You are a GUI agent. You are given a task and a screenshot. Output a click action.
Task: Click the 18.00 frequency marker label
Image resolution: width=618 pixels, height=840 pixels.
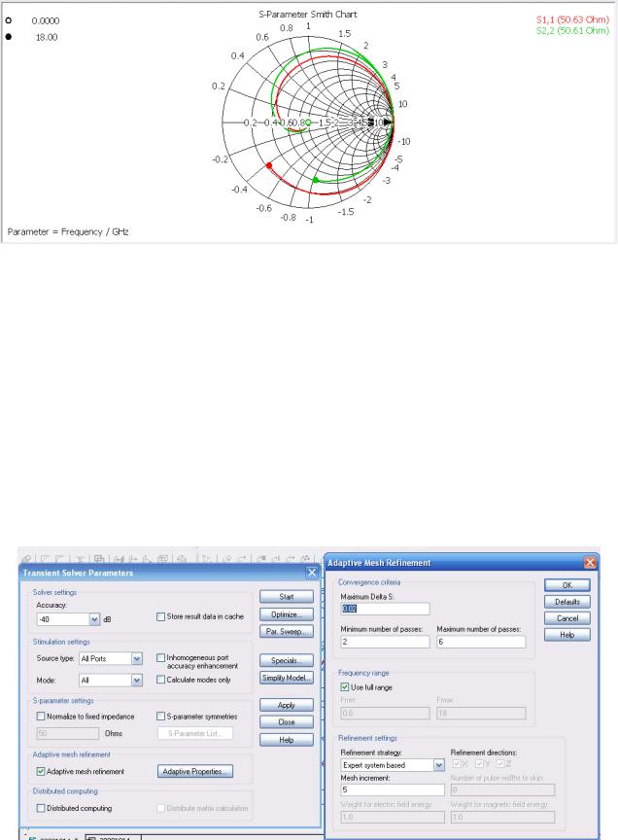point(47,37)
